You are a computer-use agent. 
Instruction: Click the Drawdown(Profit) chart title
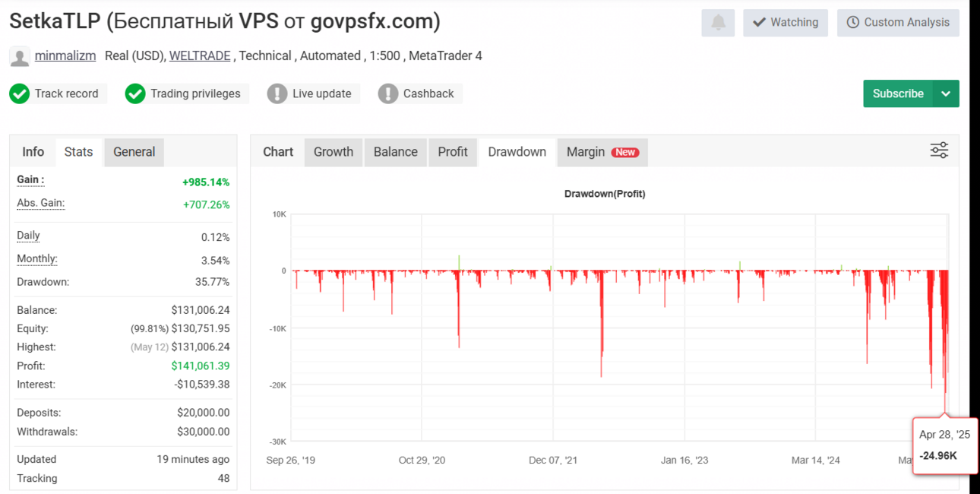pos(605,194)
